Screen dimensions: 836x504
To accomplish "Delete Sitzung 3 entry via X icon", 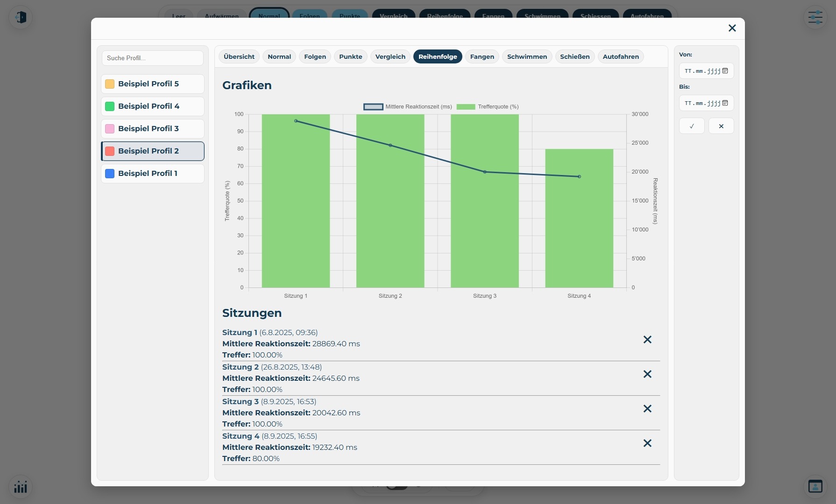I will point(647,409).
